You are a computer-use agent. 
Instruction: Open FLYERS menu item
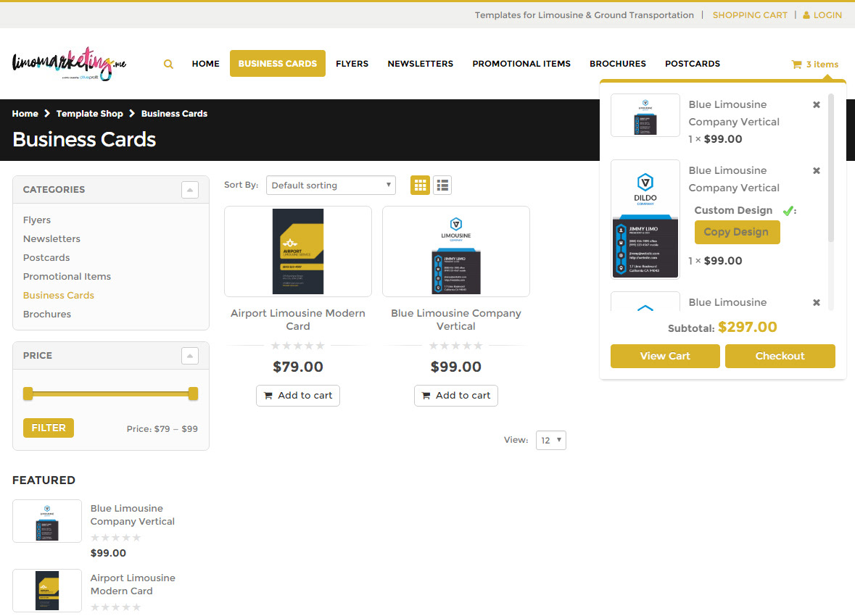(352, 64)
